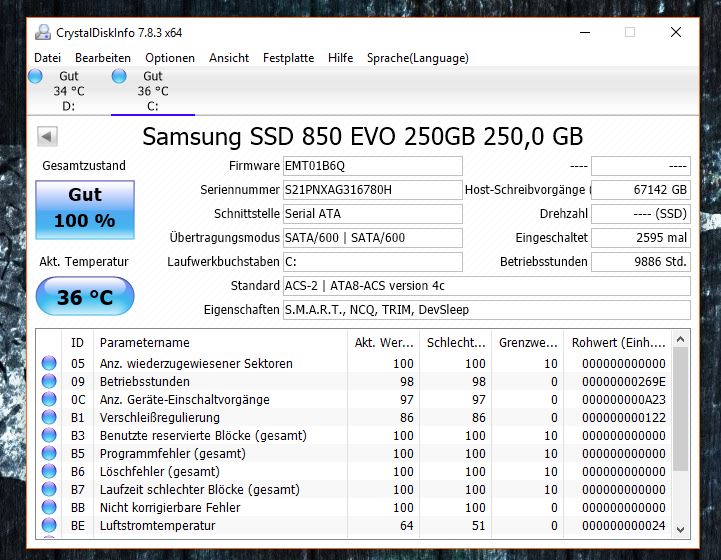Click the Akt. Wer... column header

[x=383, y=343]
